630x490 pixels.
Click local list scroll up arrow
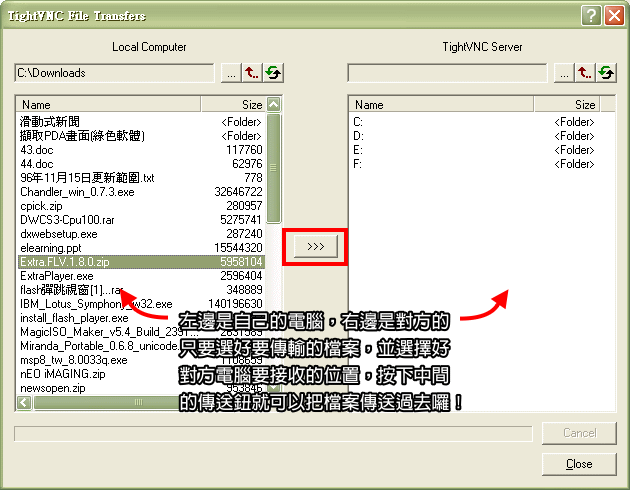pos(274,105)
